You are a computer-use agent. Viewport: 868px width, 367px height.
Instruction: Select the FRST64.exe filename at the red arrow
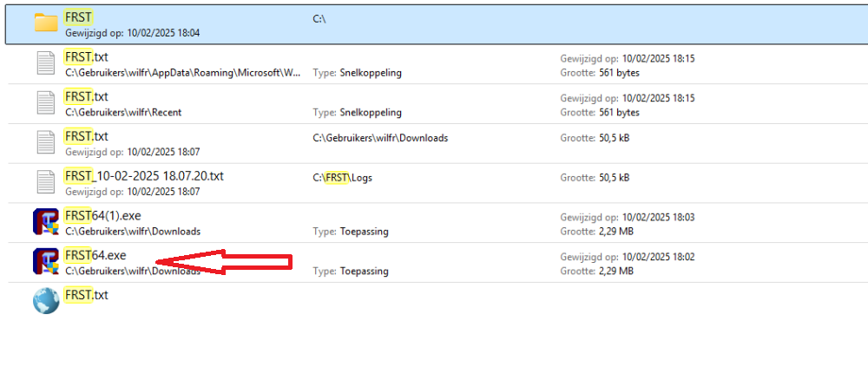pos(95,256)
